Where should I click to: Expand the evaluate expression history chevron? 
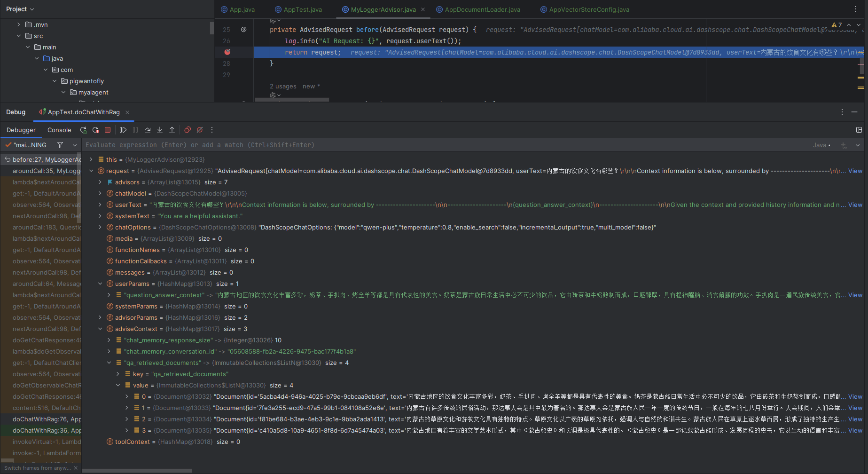[858, 145]
